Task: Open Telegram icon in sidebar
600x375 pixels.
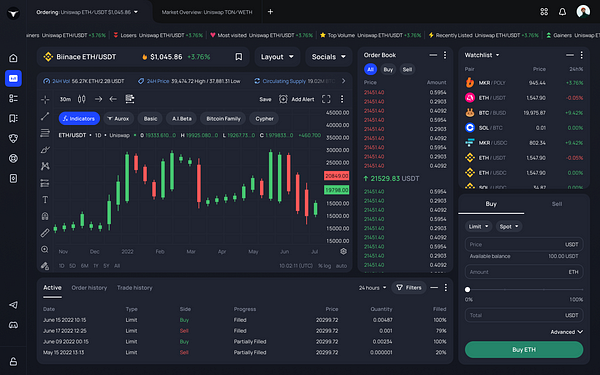Action: (x=13, y=305)
